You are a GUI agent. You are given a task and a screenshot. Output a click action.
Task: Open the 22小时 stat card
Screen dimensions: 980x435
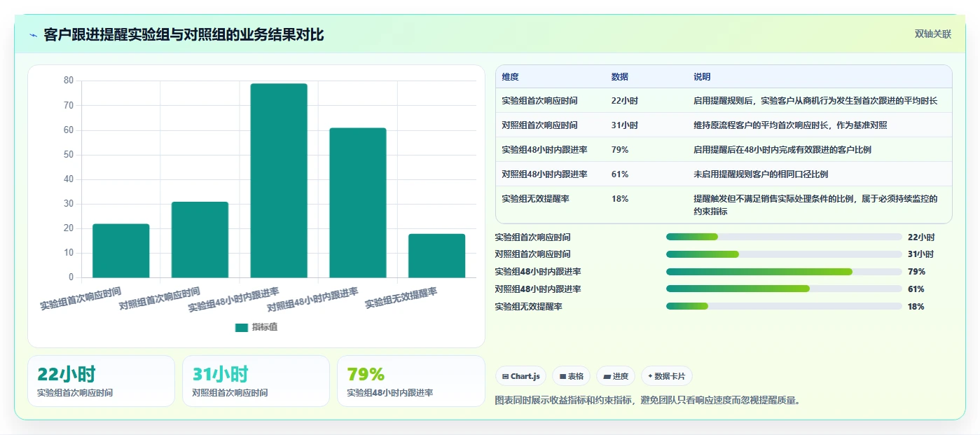101,381
